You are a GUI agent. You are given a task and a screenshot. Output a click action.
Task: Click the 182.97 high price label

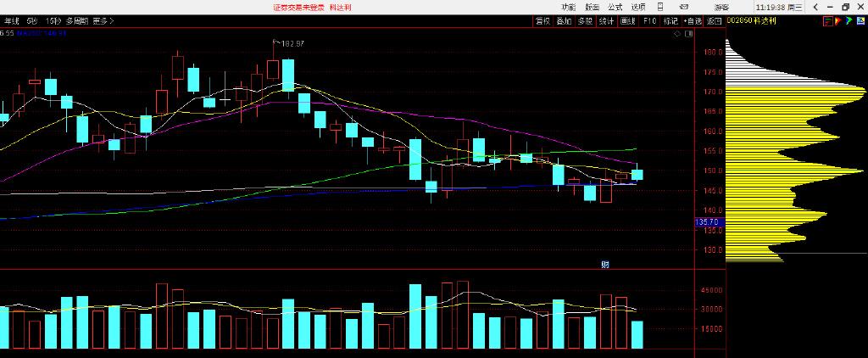point(293,44)
